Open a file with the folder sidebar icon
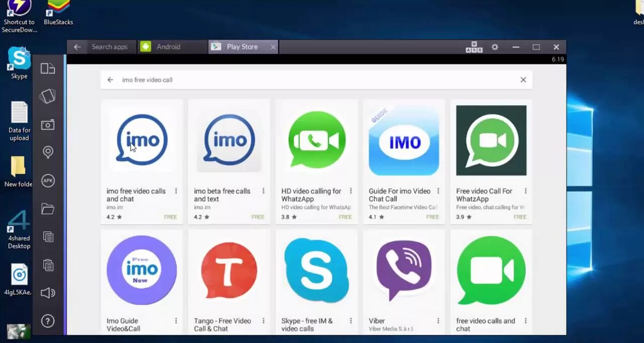This screenshot has height=343, width=644. point(48,208)
